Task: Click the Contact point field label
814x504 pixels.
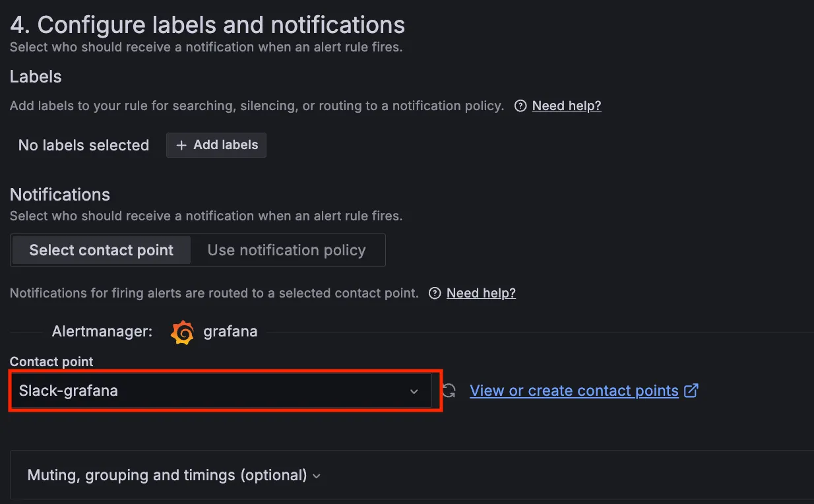Action: (51, 362)
